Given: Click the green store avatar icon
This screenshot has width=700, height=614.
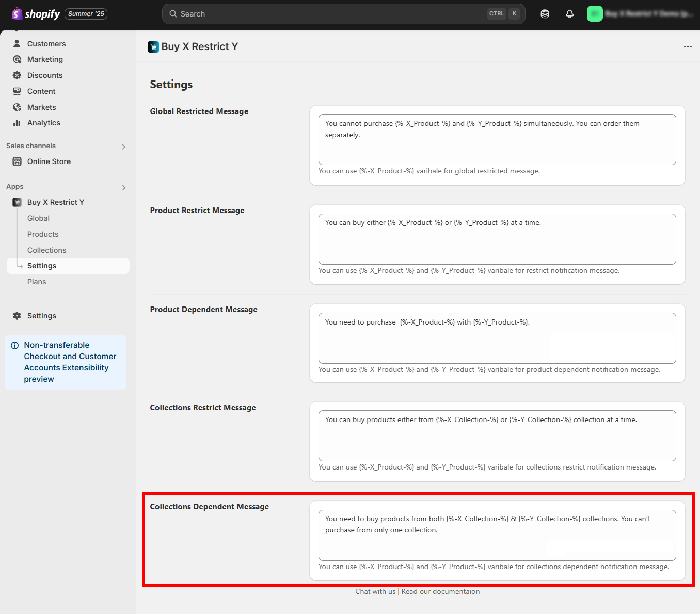Looking at the screenshot, I should coord(595,14).
